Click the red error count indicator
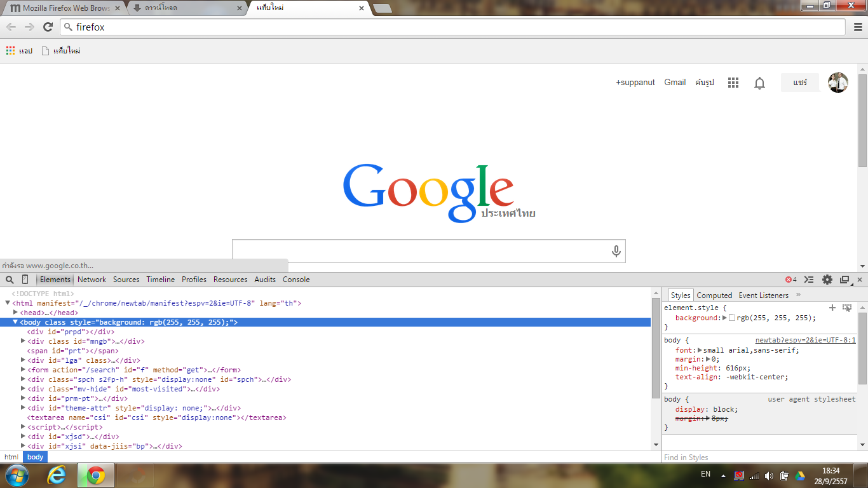 791,280
